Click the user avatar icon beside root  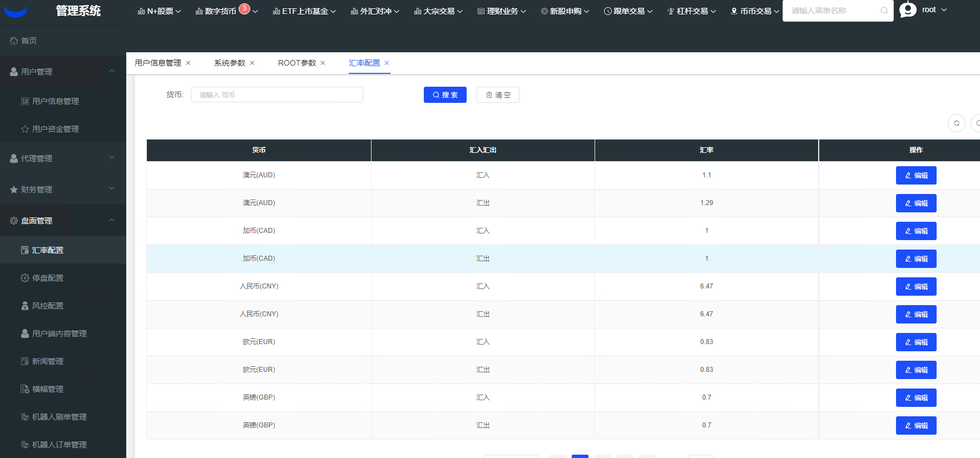[908, 10]
